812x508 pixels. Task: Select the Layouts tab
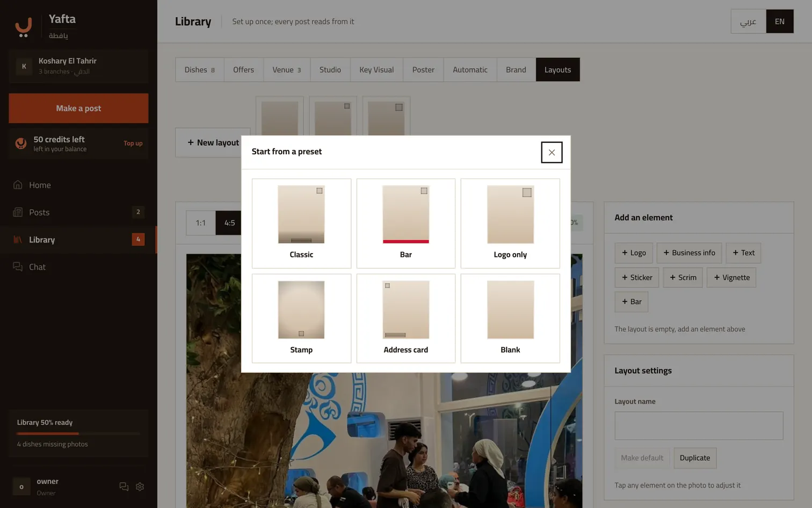click(x=558, y=70)
